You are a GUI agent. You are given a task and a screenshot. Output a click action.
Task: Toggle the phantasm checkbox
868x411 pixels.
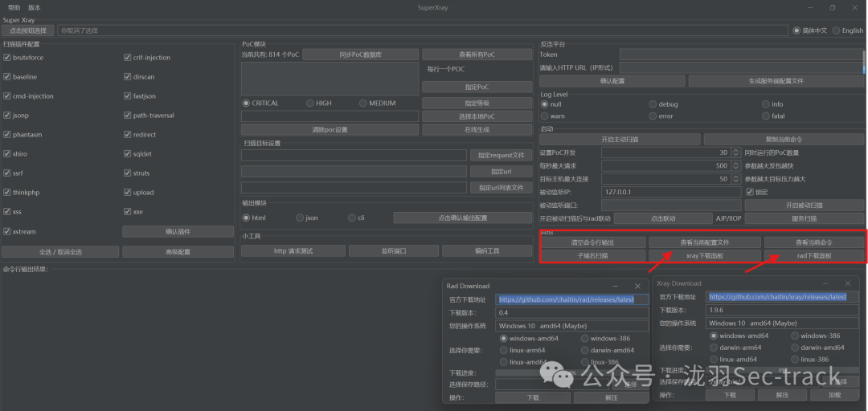pyautogui.click(x=7, y=134)
